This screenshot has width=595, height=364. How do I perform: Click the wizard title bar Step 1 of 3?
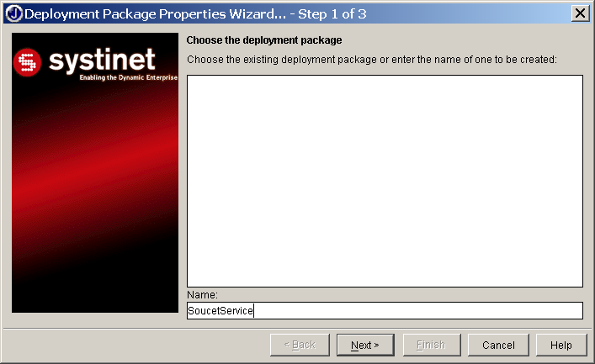coord(332,14)
